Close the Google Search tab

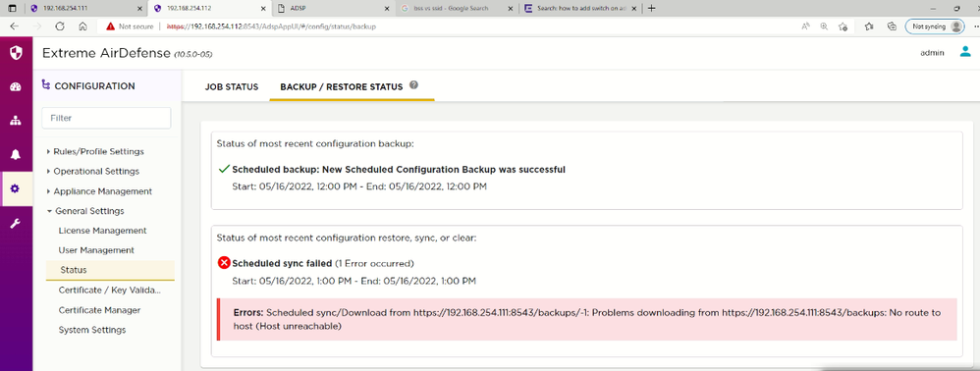[x=512, y=8]
